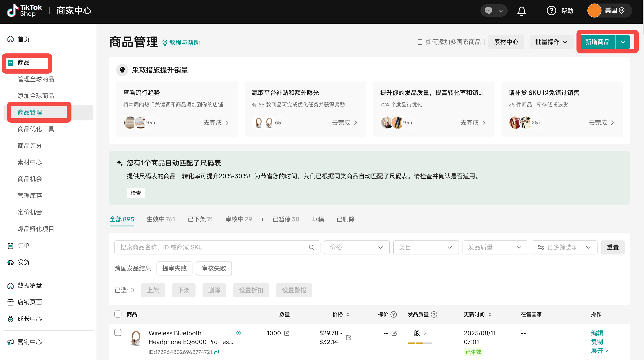Click the edit pencil icon next to quantity 1000
This screenshot has width=644, height=360.
(287, 333)
